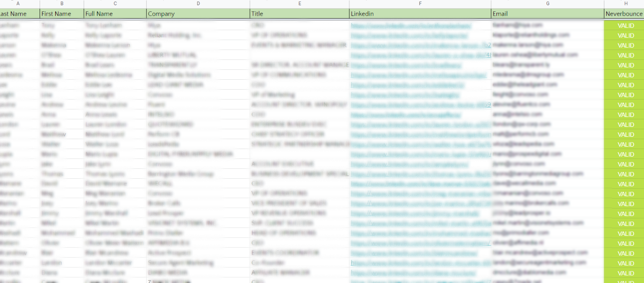Click the column C letter header
The width and height of the screenshot is (644, 283).
(x=115, y=4)
